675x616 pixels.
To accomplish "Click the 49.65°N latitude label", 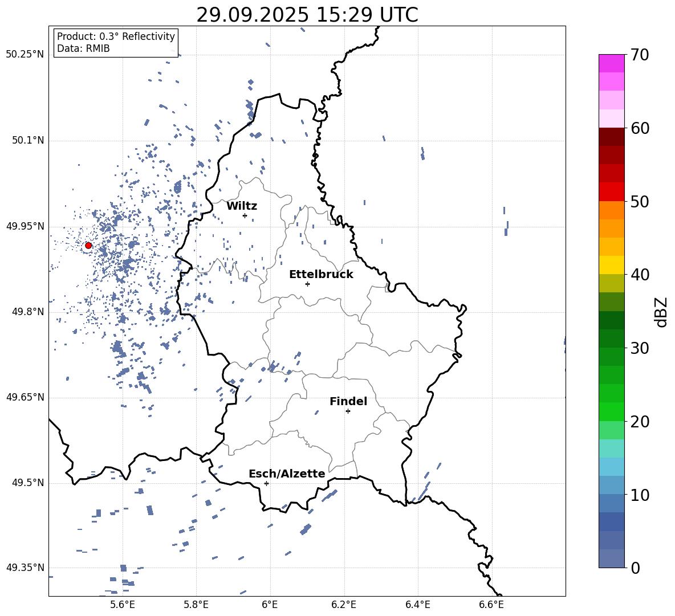I will click(25, 397).
